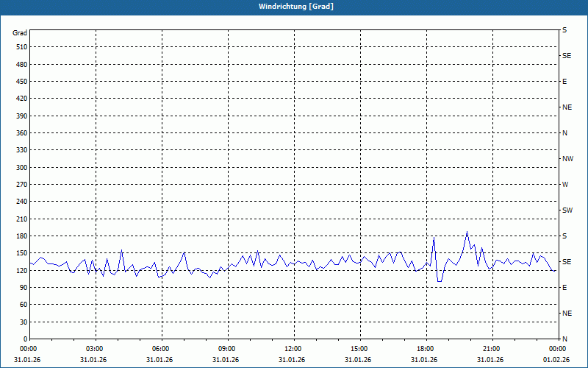Click the 270 degree axis label
This screenshot has width=588, height=368.
[22, 185]
